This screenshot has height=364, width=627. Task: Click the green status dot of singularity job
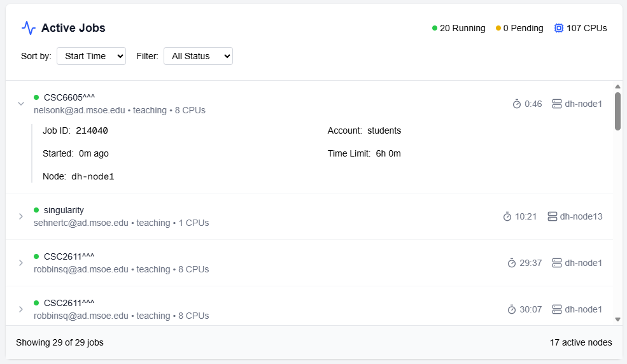pyautogui.click(x=36, y=210)
